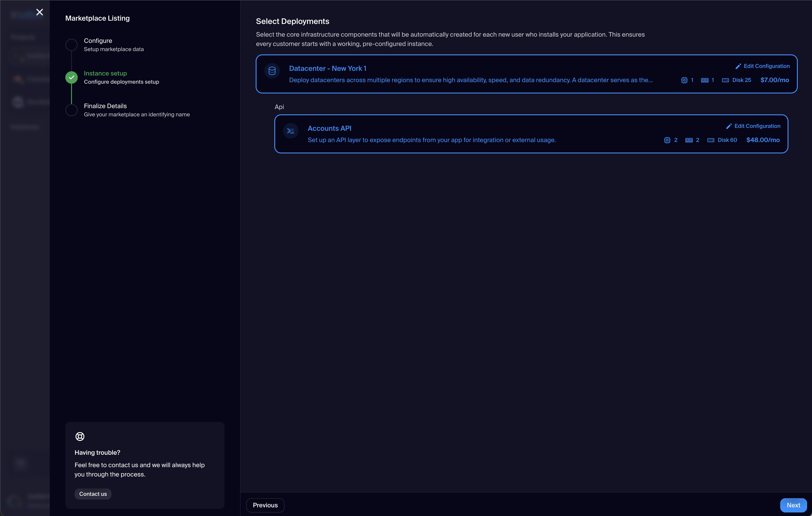Click the Contact us button
This screenshot has width=812, height=516.
coord(93,494)
